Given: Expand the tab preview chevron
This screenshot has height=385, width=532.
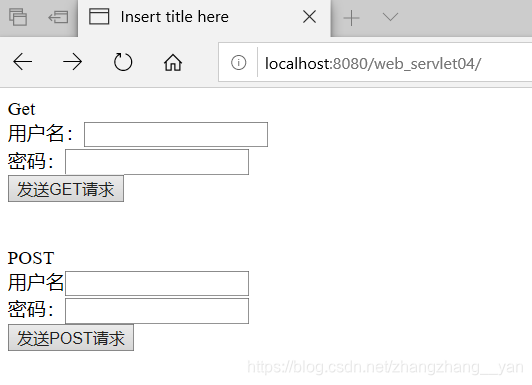Looking at the screenshot, I should [x=390, y=16].
